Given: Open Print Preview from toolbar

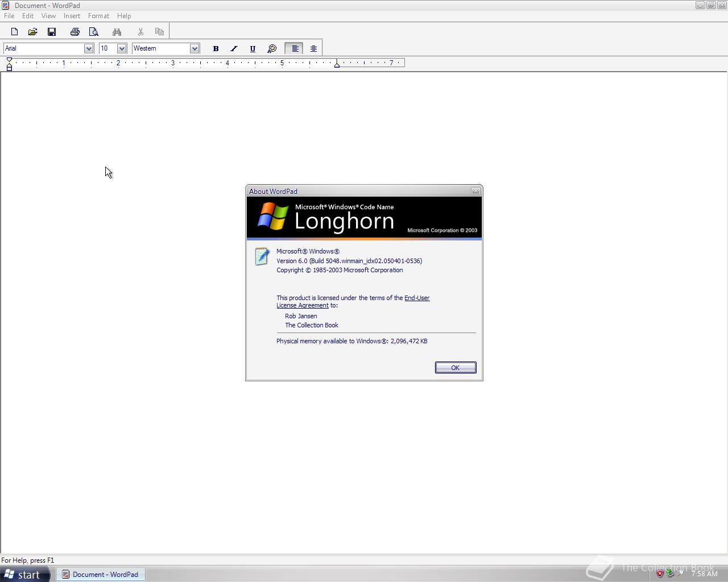Looking at the screenshot, I should [94, 32].
